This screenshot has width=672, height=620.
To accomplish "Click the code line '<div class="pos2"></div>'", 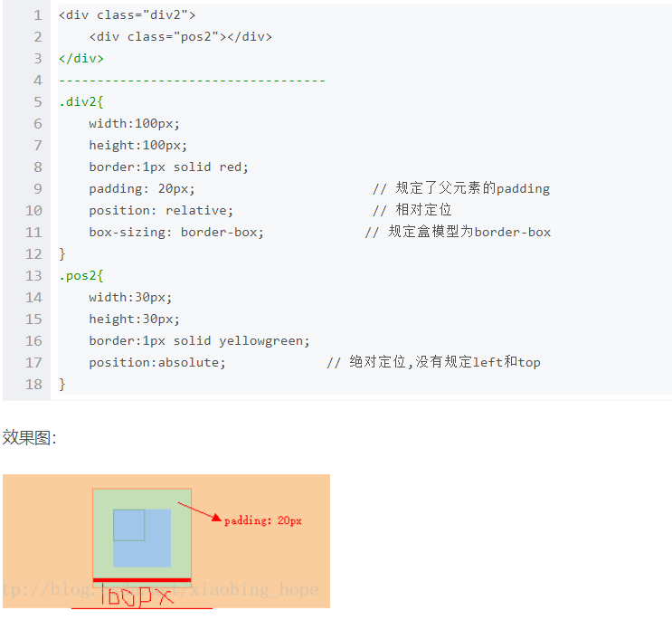I will tap(180, 37).
